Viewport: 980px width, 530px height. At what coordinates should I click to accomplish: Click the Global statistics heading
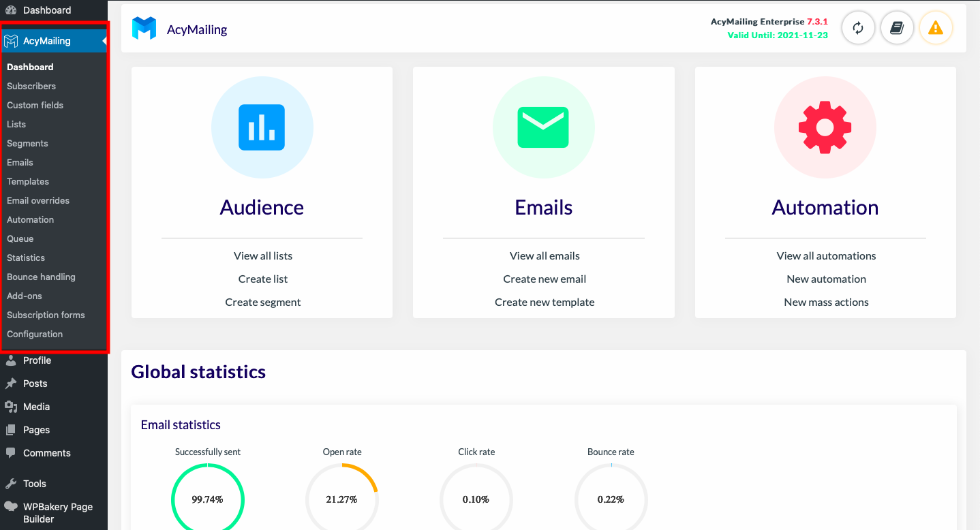pyautogui.click(x=198, y=371)
